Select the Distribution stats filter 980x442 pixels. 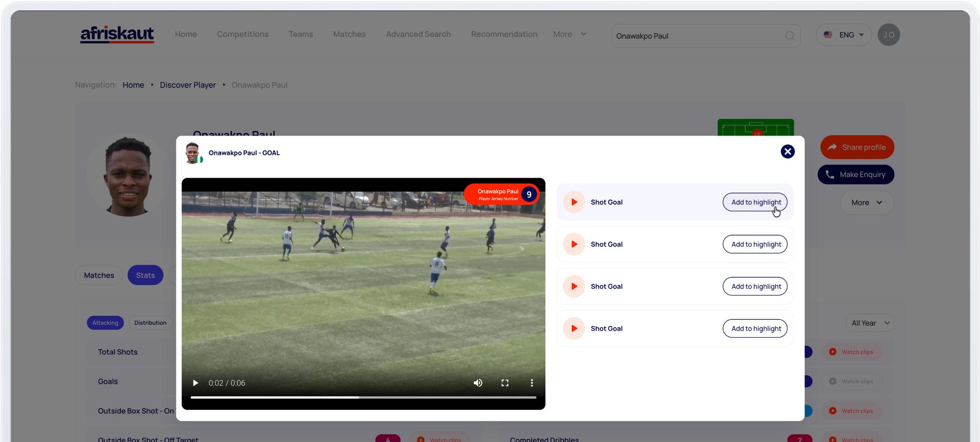150,322
